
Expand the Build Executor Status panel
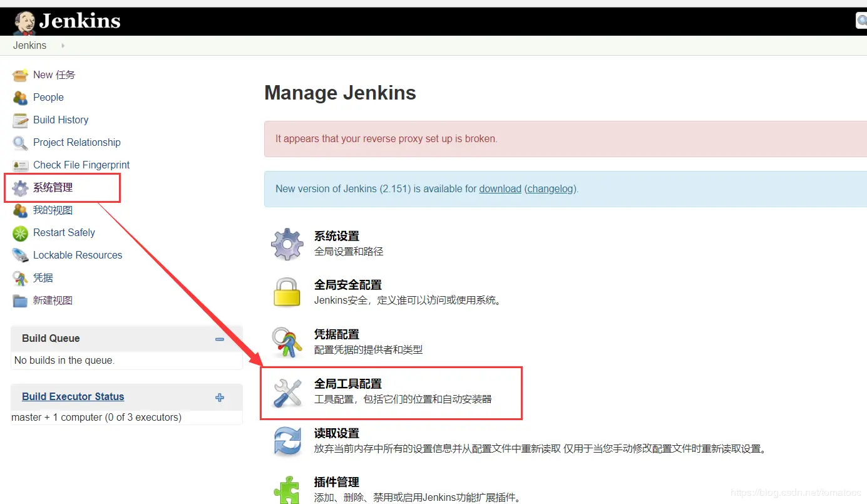tap(220, 398)
